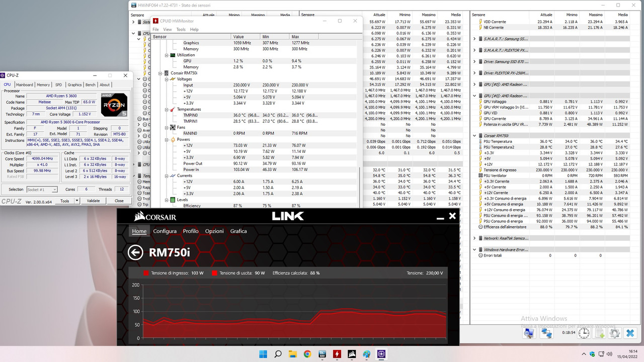
Task: Collapse Corsair RM750i node in HWMonitor
Action: pyautogui.click(x=160, y=73)
